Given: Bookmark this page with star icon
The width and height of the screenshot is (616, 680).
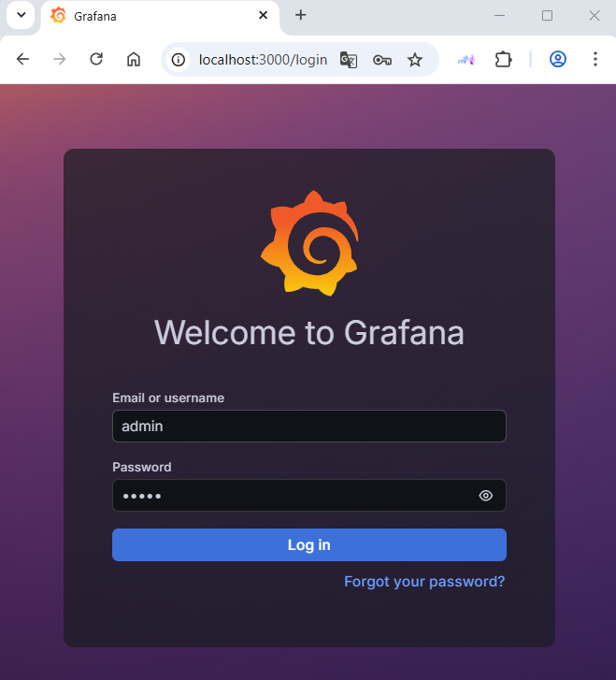Looking at the screenshot, I should (x=415, y=60).
